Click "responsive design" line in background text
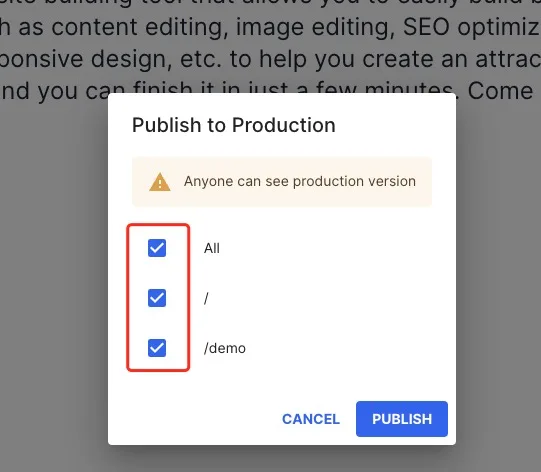 tap(85, 59)
